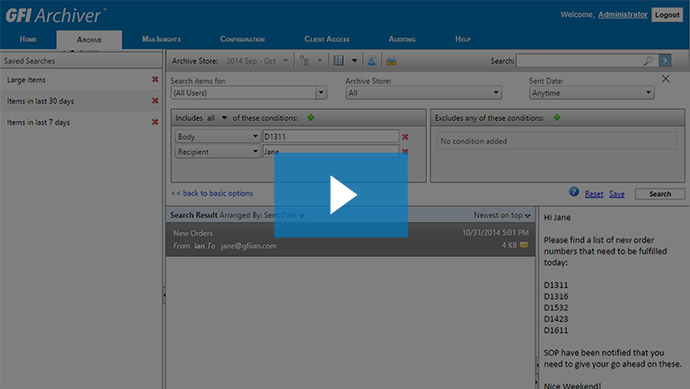Open the layout icon dropdown arrow

pos(354,61)
